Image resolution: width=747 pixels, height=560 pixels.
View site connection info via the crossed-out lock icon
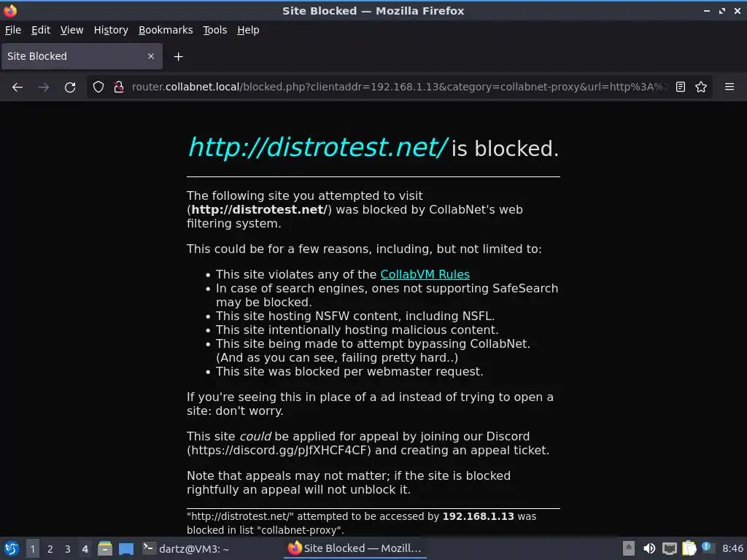pyautogui.click(x=119, y=87)
